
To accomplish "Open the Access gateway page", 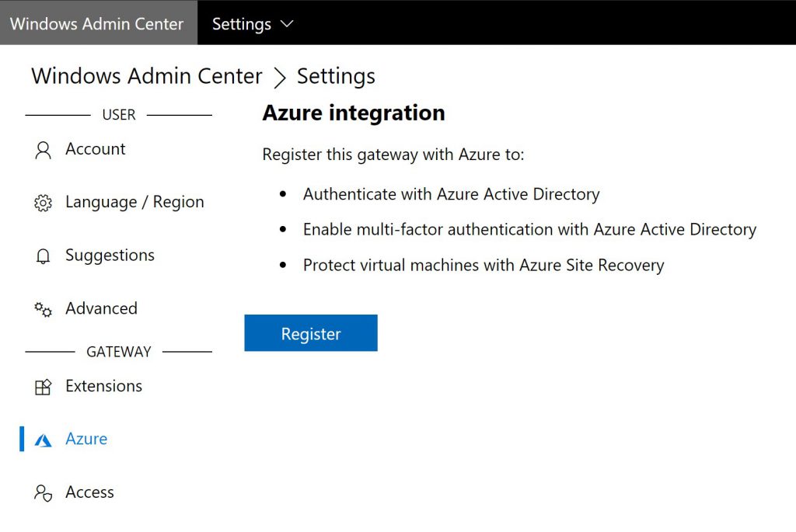I will (x=89, y=492).
